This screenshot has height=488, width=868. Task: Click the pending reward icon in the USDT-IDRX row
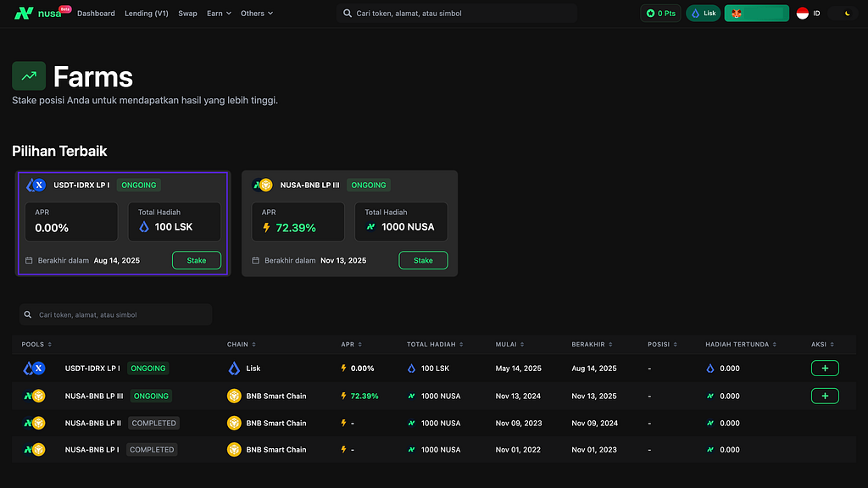(x=710, y=368)
